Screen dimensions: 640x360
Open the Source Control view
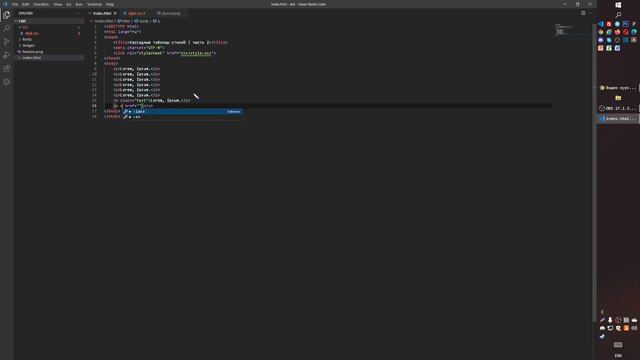[x=7, y=42]
